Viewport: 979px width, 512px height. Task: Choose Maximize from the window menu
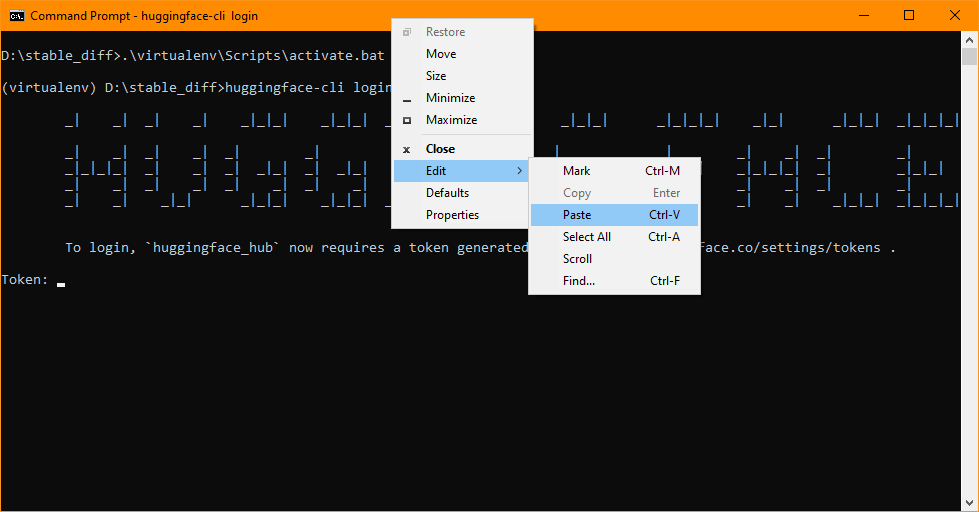[462, 119]
